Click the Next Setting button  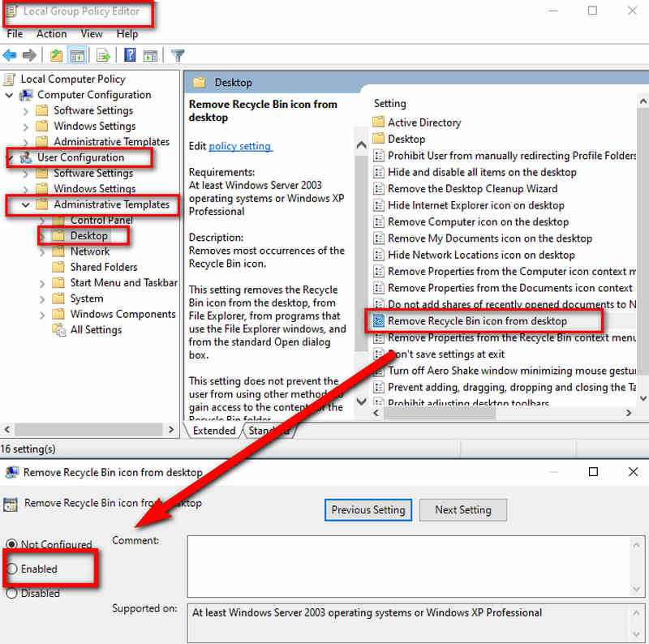(462, 510)
